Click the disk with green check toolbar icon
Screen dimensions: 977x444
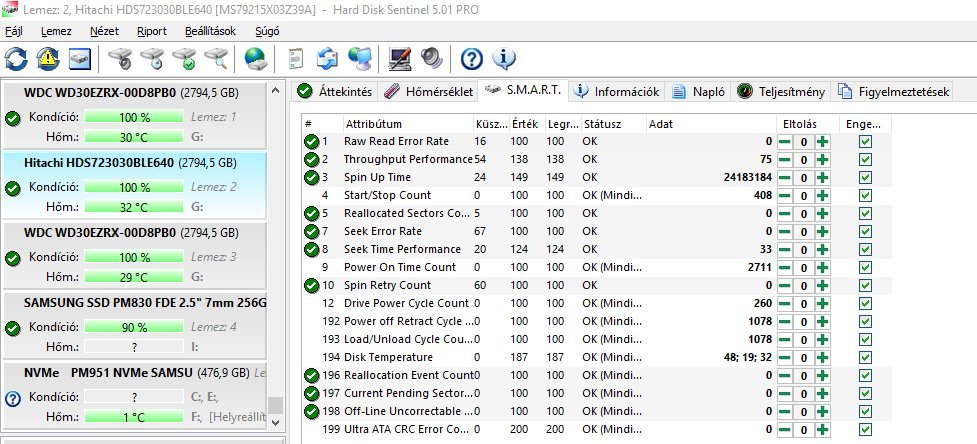[184, 59]
